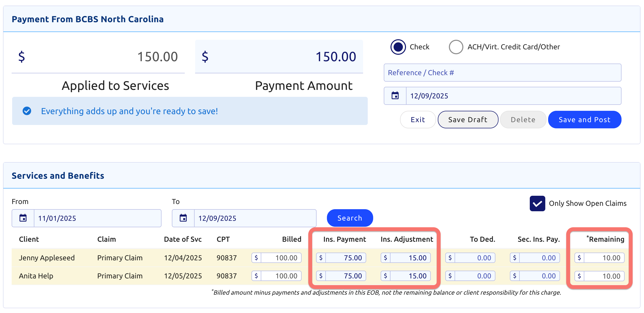Click the 12/09/2025 payment date field
The height and width of the screenshot is (313, 644).
[x=513, y=96]
